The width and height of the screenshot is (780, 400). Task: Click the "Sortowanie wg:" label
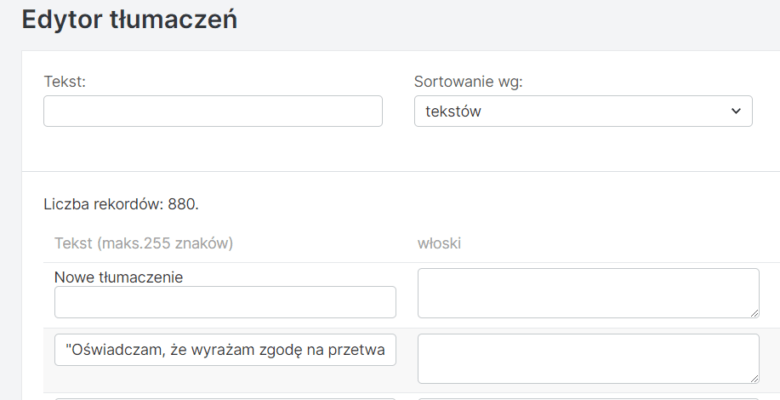pos(468,82)
